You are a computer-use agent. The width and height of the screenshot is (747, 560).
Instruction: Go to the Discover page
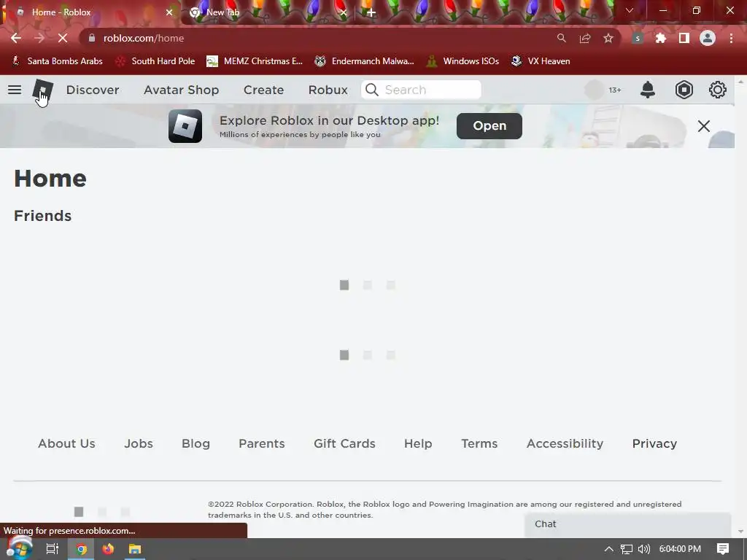click(x=93, y=90)
